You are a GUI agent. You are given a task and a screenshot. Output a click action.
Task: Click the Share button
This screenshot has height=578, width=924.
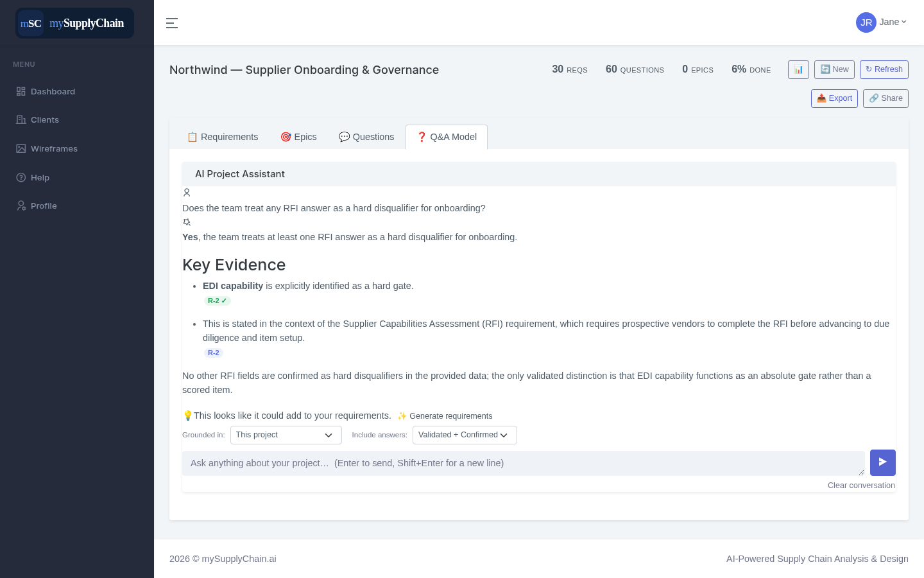pyautogui.click(x=886, y=98)
